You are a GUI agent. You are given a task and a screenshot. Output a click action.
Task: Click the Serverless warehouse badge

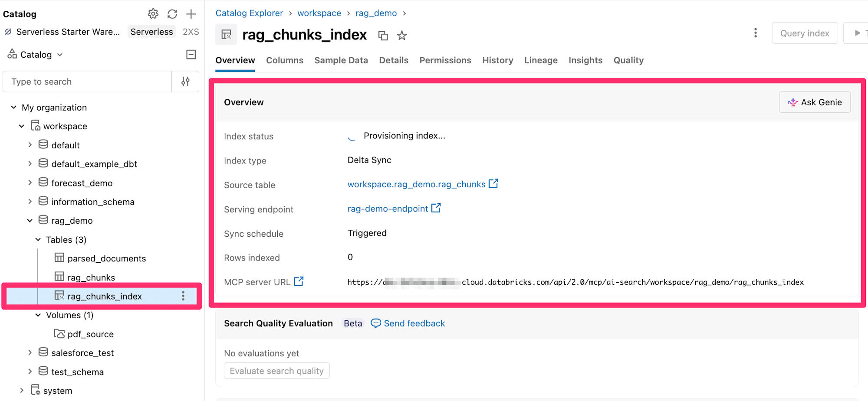[x=151, y=32]
